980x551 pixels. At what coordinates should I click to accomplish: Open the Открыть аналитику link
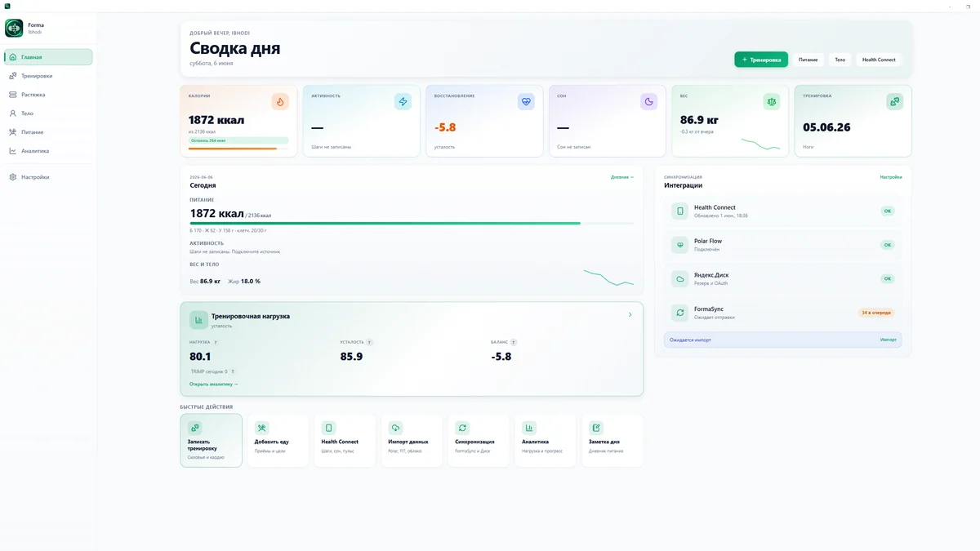214,384
